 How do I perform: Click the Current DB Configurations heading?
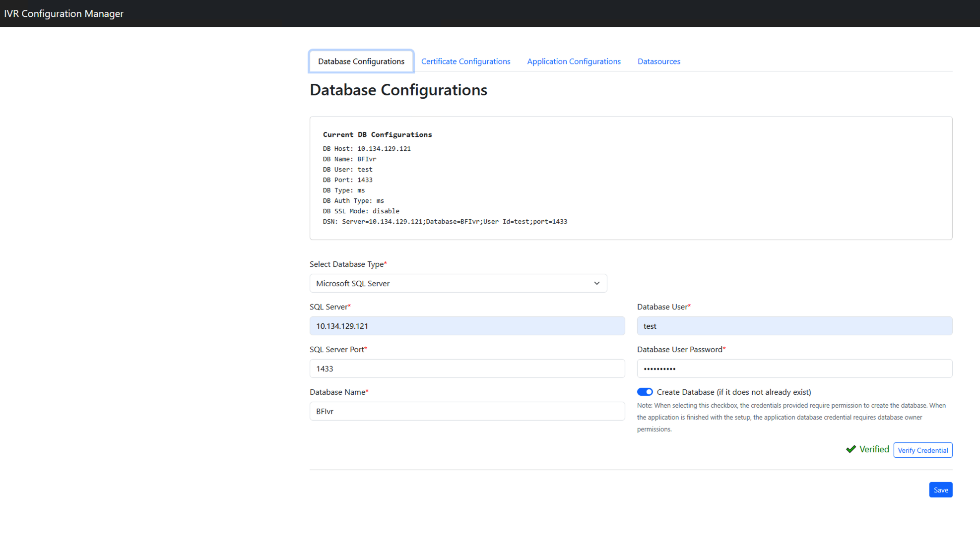pyautogui.click(x=377, y=134)
